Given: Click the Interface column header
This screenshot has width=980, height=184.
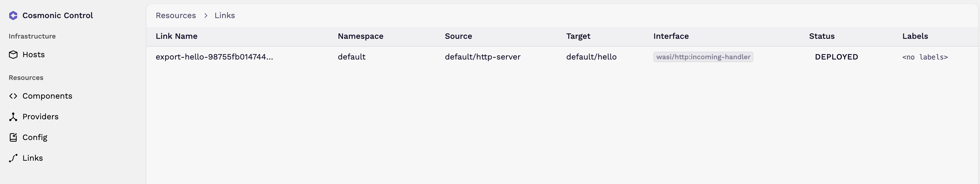Looking at the screenshot, I should coord(671,36).
